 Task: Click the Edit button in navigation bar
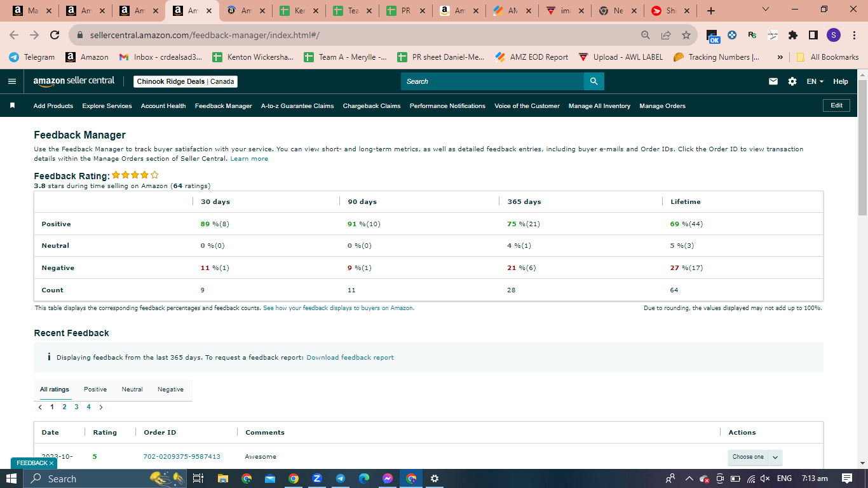[836, 105]
